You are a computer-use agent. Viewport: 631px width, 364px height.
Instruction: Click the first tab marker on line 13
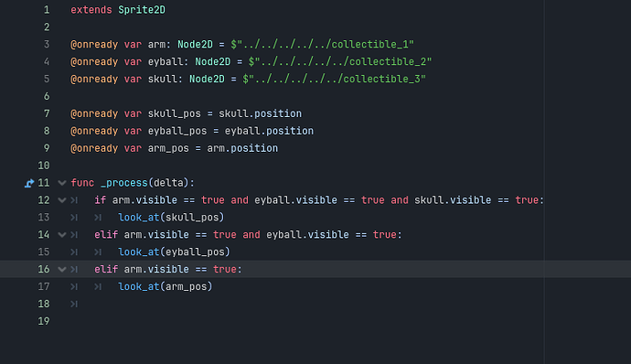[74, 218]
